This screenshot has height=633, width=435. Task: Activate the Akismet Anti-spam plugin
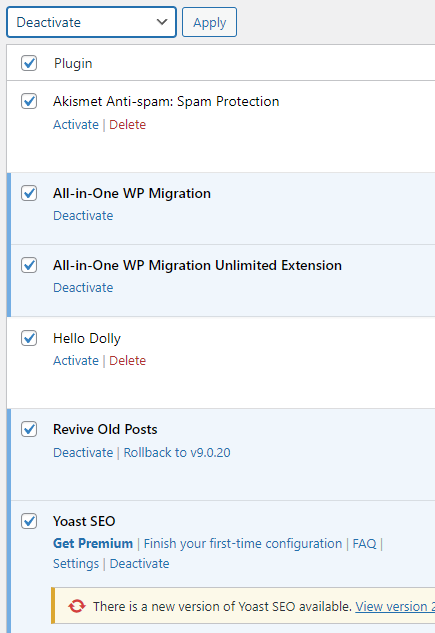tap(76, 125)
